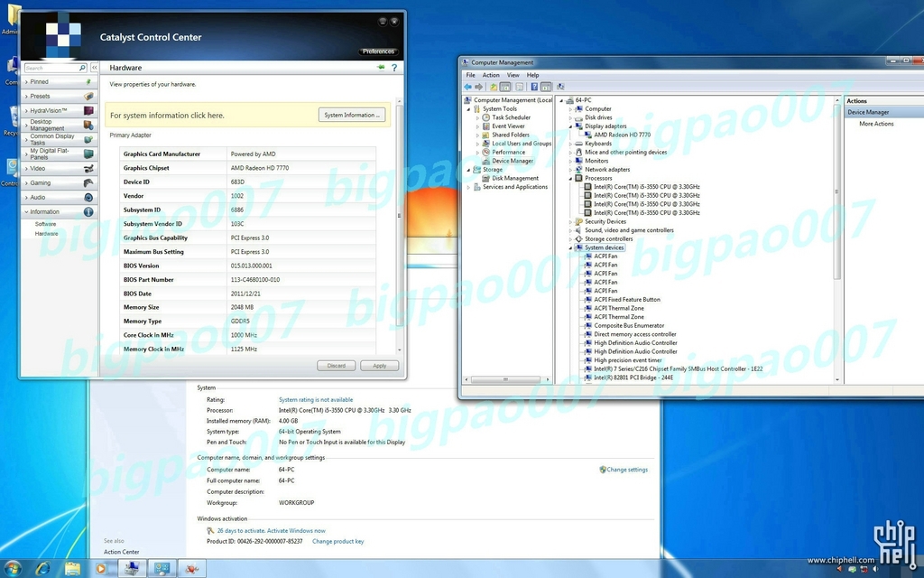924x578 pixels.
Task: Click the System Information button
Action: [352, 115]
